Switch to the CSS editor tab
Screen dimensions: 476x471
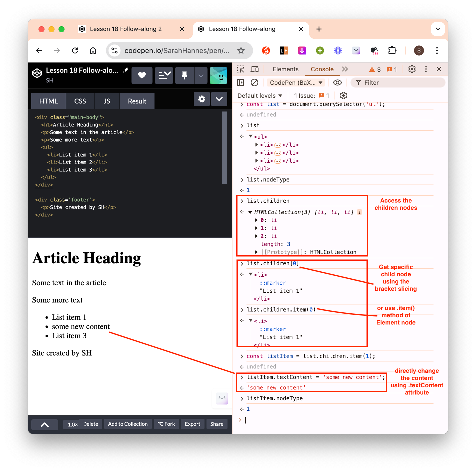[x=80, y=101]
